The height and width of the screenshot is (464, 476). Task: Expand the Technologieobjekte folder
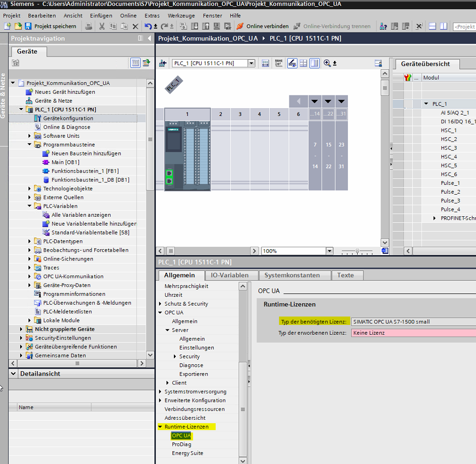pos(29,189)
